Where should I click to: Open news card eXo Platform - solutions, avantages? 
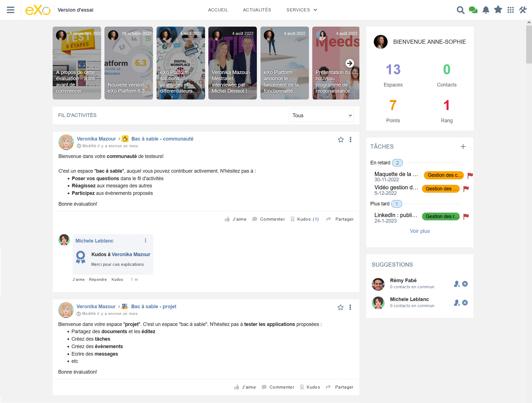click(x=181, y=63)
